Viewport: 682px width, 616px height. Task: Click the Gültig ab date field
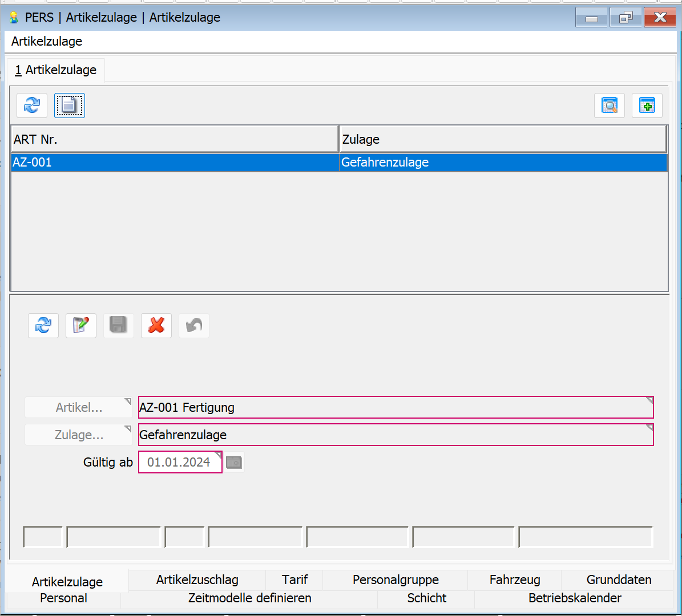point(179,463)
